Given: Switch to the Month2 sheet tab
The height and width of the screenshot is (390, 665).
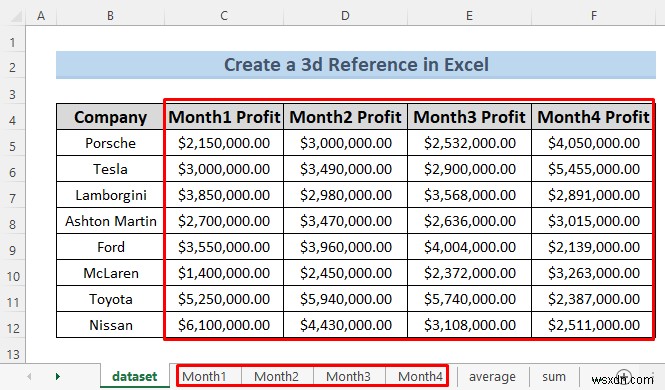Looking at the screenshot, I should tap(277, 376).
